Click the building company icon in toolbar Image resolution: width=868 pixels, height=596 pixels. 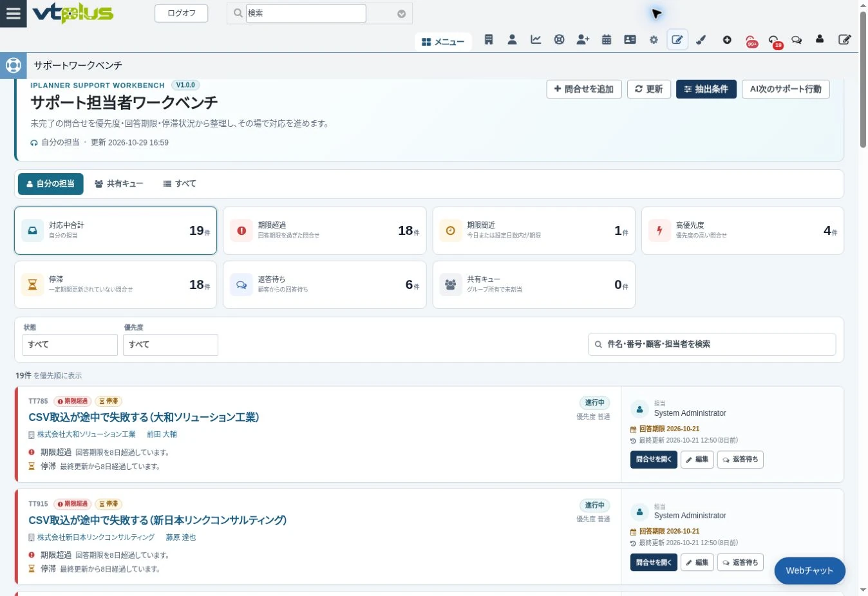489,40
